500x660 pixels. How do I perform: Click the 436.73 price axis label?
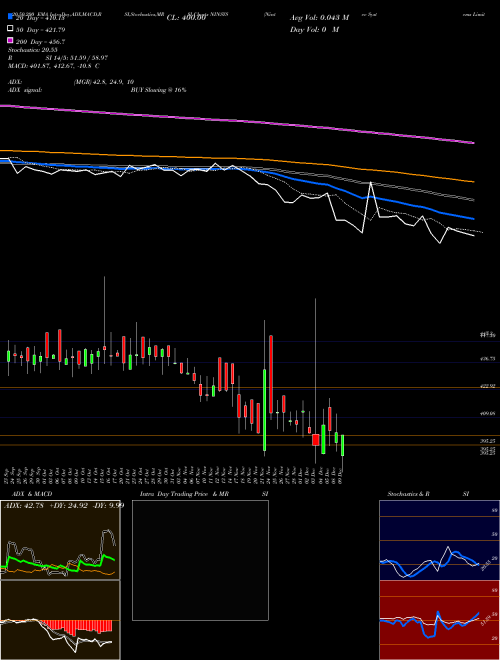pos(488,359)
